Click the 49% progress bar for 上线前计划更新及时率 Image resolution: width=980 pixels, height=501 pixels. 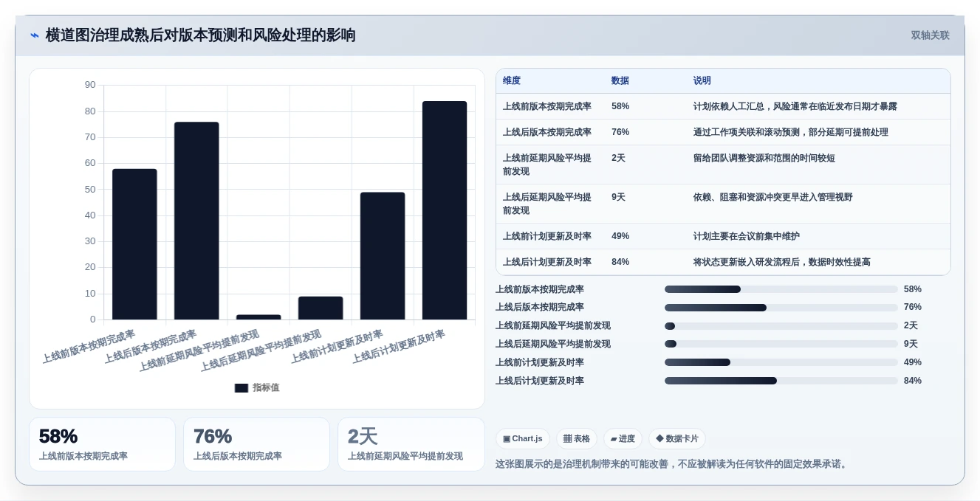point(781,362)
